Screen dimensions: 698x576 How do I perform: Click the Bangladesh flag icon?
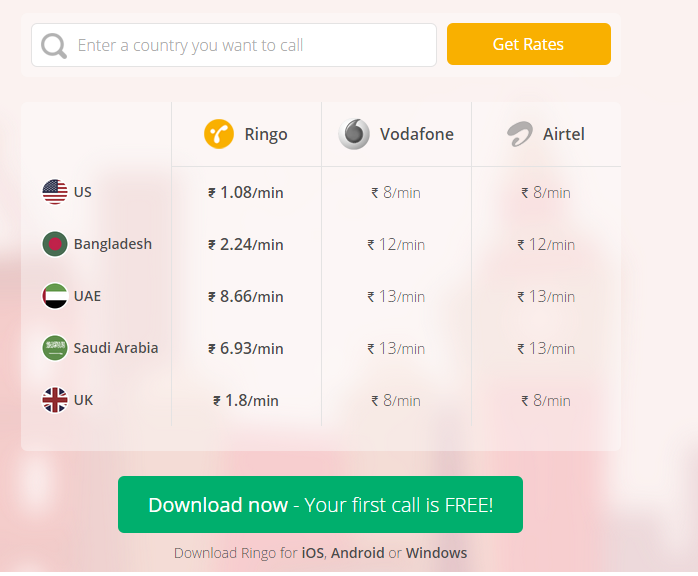pos(55,244)
